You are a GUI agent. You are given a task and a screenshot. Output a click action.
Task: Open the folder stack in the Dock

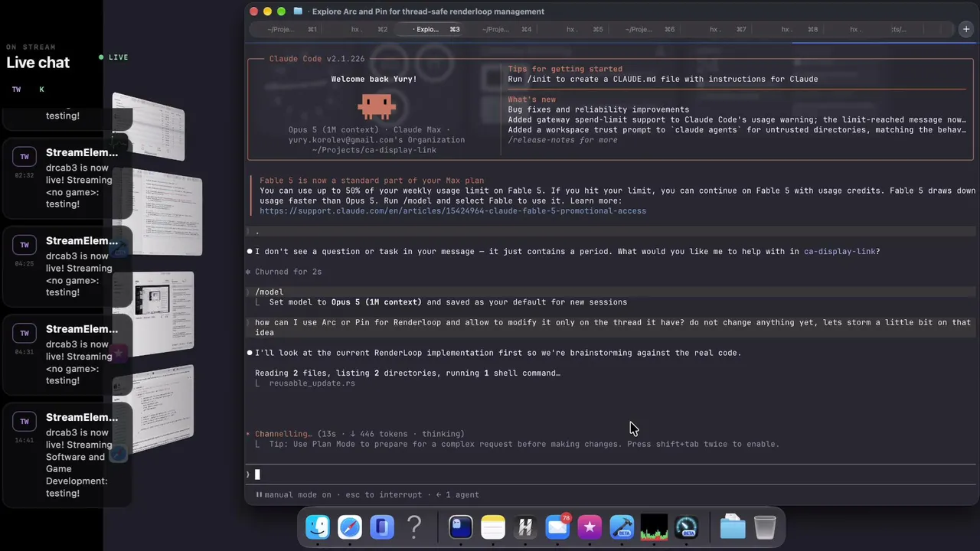click(x=733, y=527)
